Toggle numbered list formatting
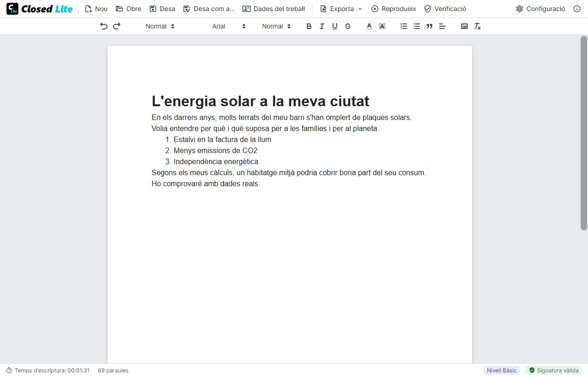The image size is (588, 377). click(x=404, y=26)
